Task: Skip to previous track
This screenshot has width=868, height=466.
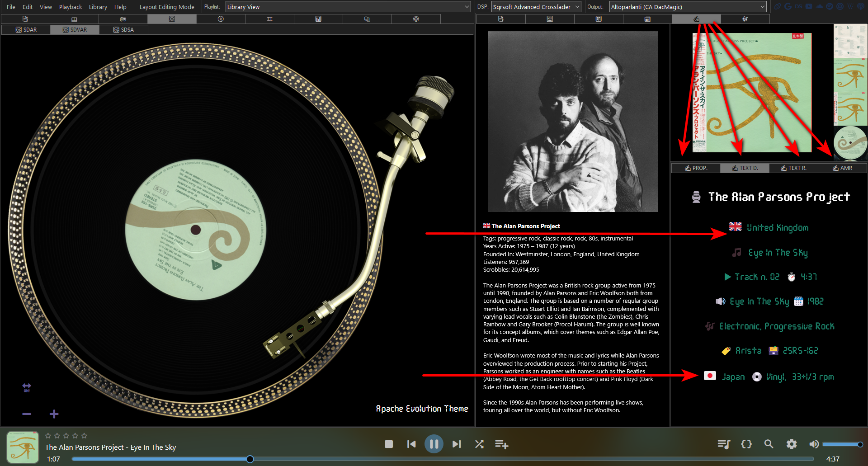Action: (x=411, y=444)
